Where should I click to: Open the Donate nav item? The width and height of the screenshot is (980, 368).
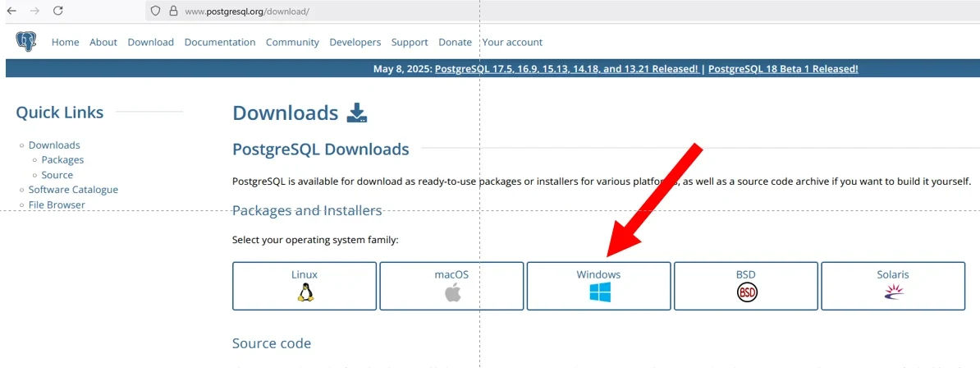coord(455,43)
